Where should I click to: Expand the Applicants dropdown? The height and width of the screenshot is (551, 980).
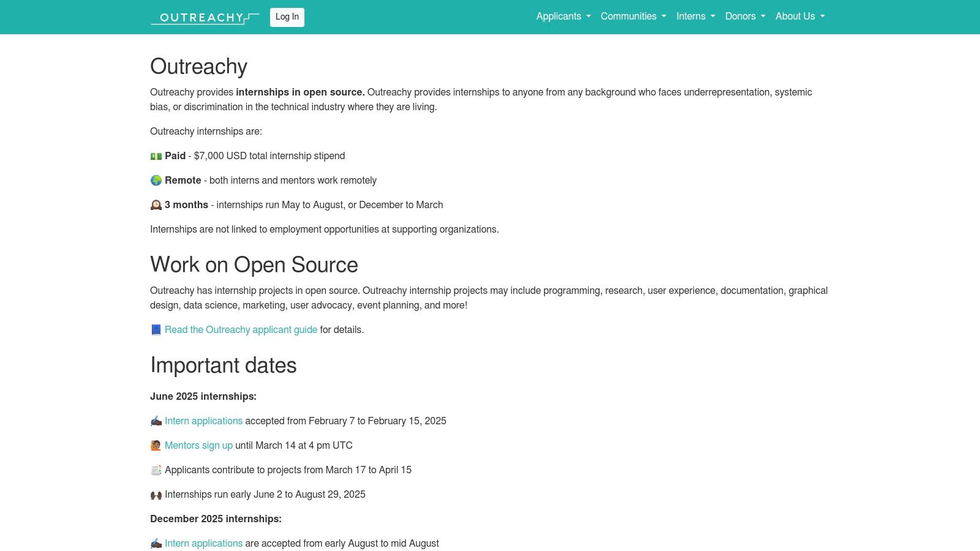[563, 17]
